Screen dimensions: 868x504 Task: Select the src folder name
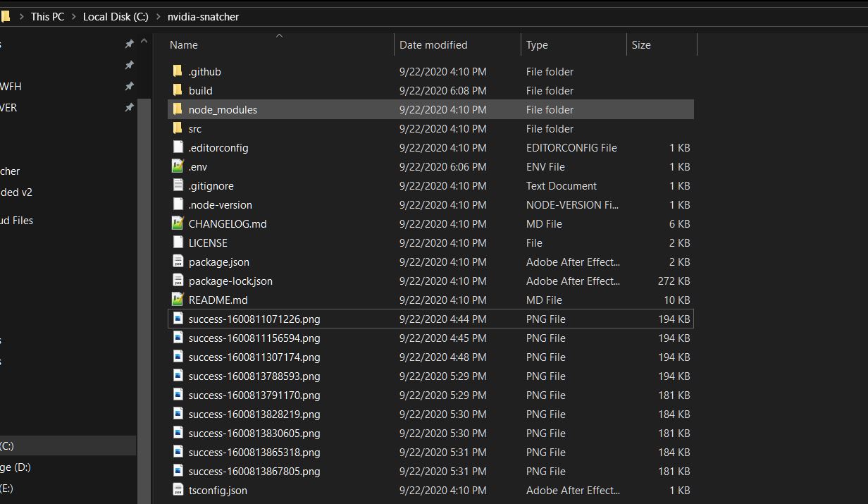pos(195,128)
